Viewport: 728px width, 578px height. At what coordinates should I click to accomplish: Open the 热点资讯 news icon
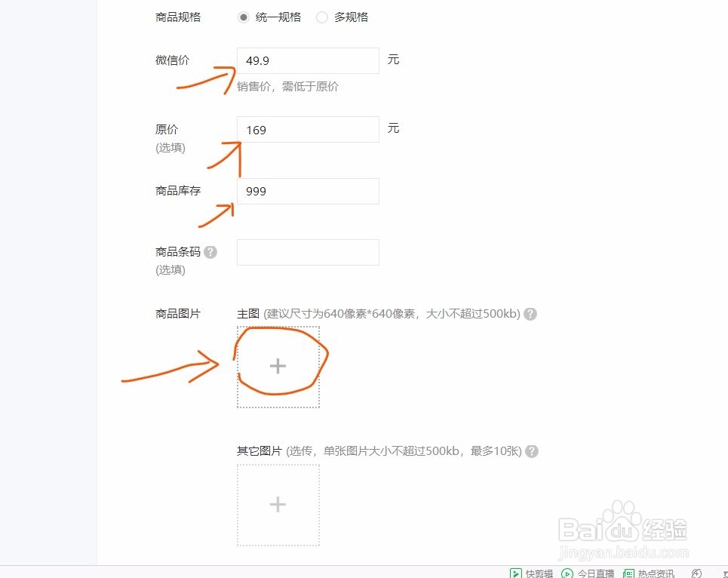click(x=628, y=573)
